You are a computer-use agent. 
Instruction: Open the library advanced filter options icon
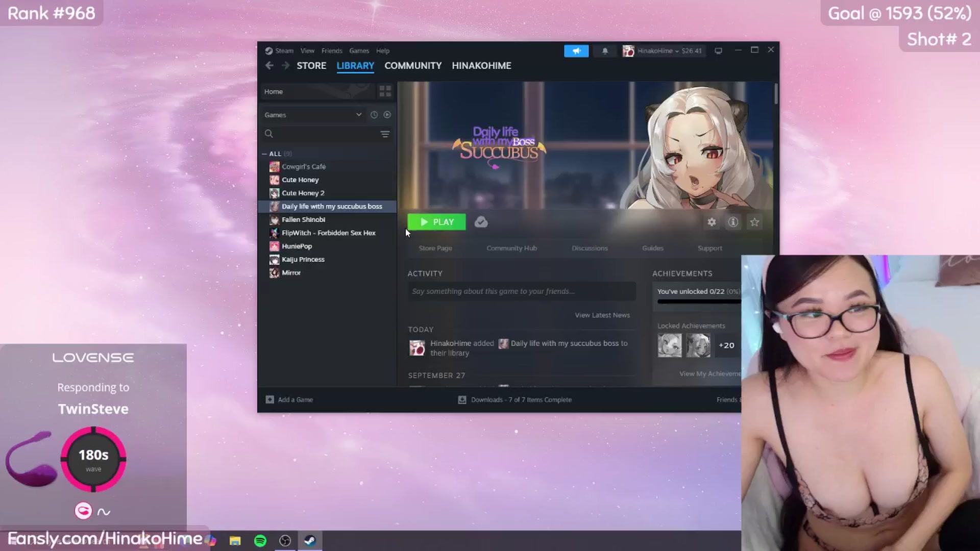tap(385, 134)
